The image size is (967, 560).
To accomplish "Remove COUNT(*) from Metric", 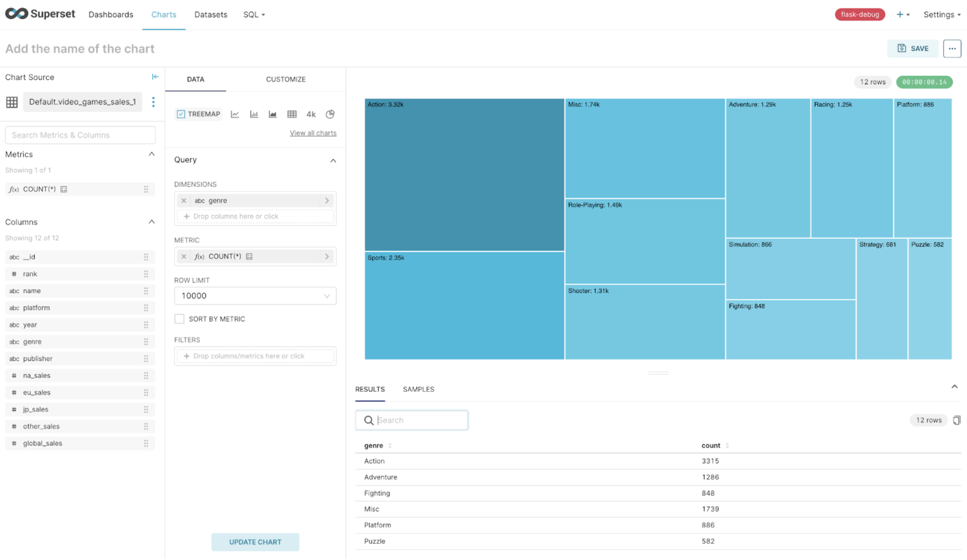I will (x=184, y=257).
